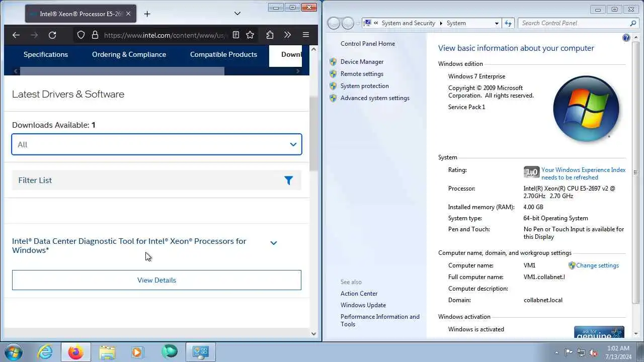Go to Control Panel Home
The width and height of the screenshot is (644, 362).
pos(368,44)
